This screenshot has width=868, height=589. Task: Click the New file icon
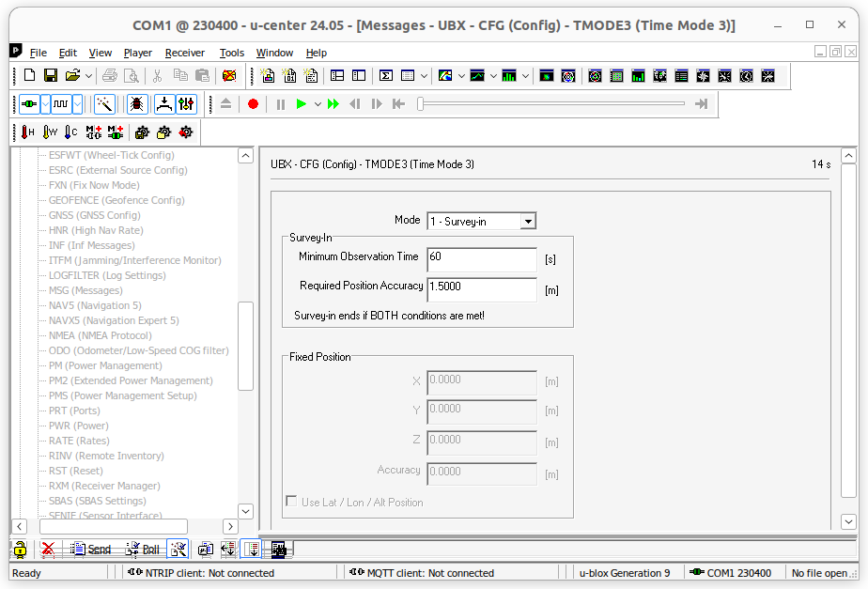tap(29, 75)
